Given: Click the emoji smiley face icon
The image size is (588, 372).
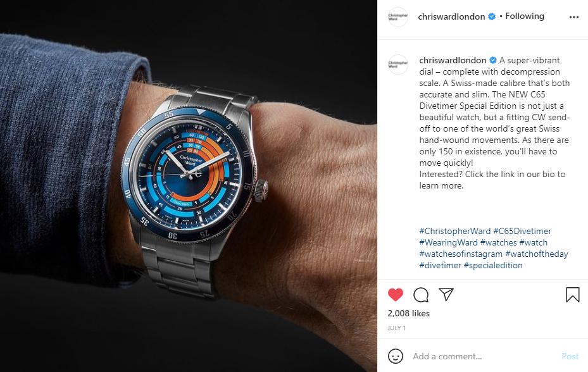Looking at the screenshot, I should [395, 356].
